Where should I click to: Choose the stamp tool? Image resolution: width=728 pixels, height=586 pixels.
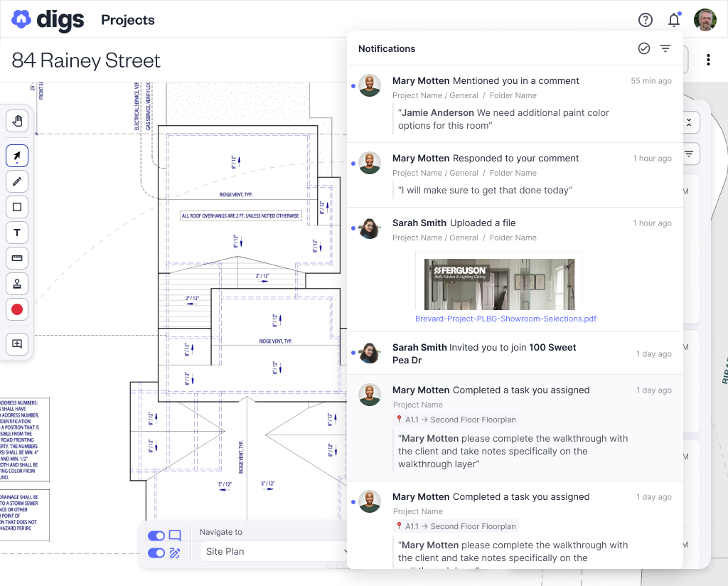tap(17, 284)
